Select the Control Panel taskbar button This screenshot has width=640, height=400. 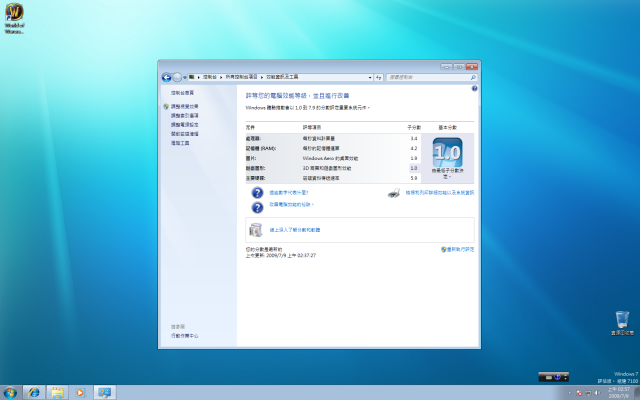[104, 393]
